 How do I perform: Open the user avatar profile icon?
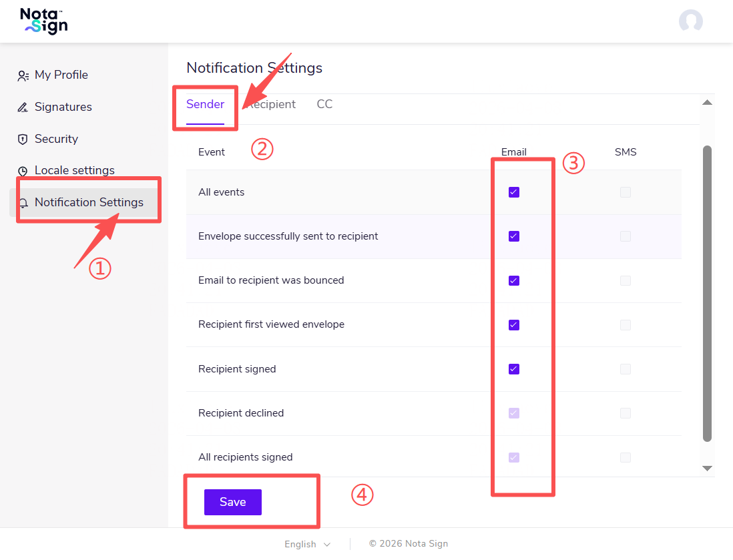[x=690, y=21]
